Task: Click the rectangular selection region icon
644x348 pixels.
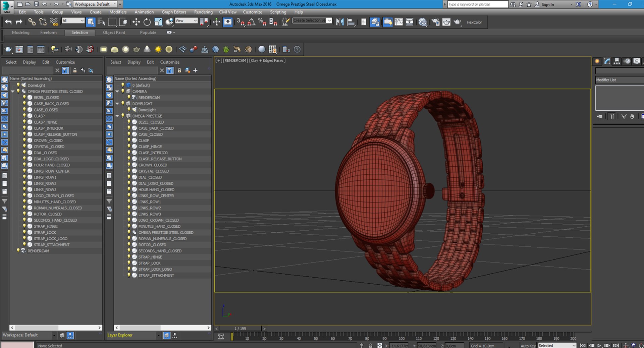Action: pos(112,22)
